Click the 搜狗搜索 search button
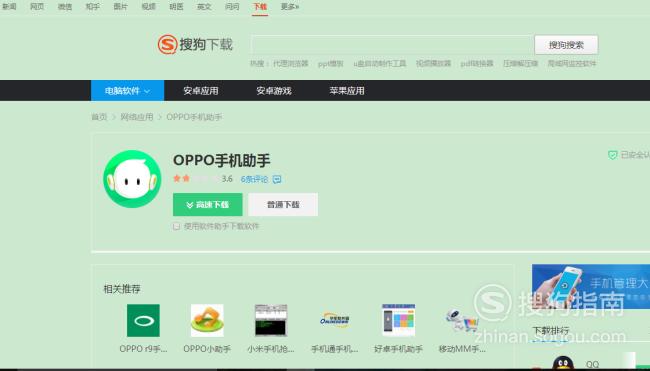Viewport: 650px width, 371px height. pos(566,45)
